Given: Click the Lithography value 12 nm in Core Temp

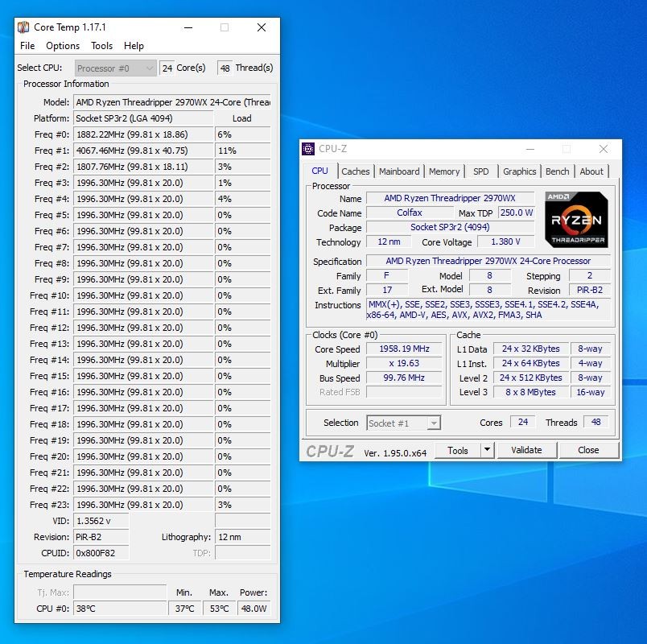Looking at the screenshot, I should pos(243,537).
